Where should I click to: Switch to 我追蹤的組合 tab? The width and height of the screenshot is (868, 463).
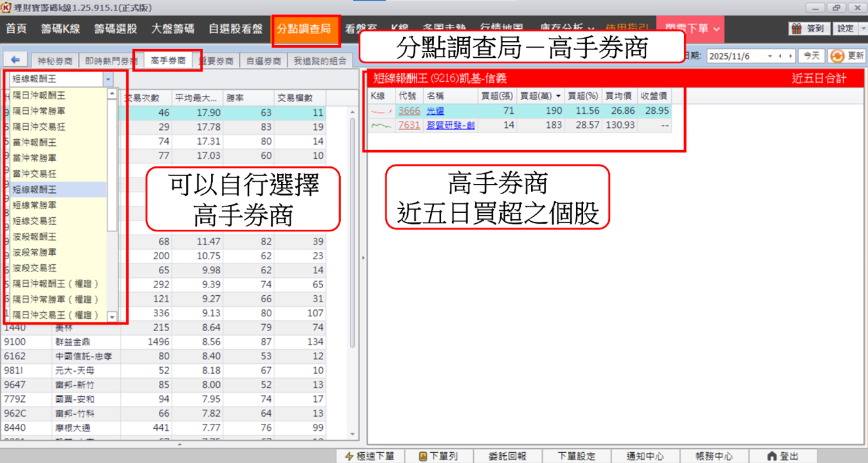click(x=320, y=61)
